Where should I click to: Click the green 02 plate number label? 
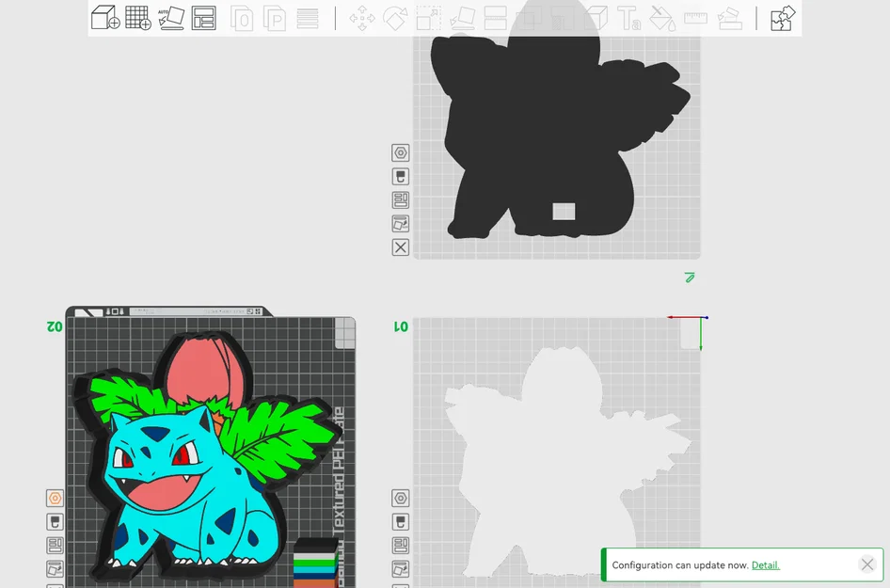tap(55, 326)
